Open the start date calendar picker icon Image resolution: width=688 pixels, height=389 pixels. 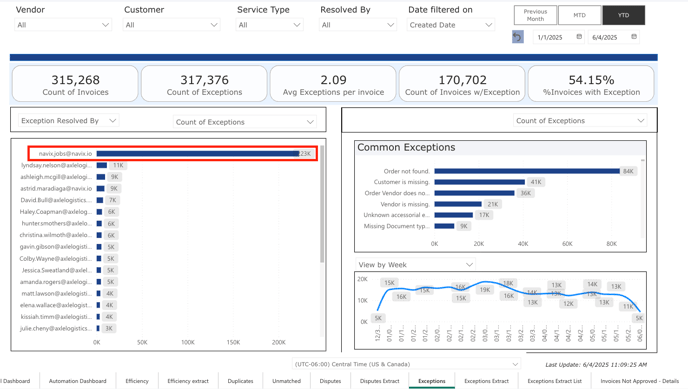[x=579, y=37]
